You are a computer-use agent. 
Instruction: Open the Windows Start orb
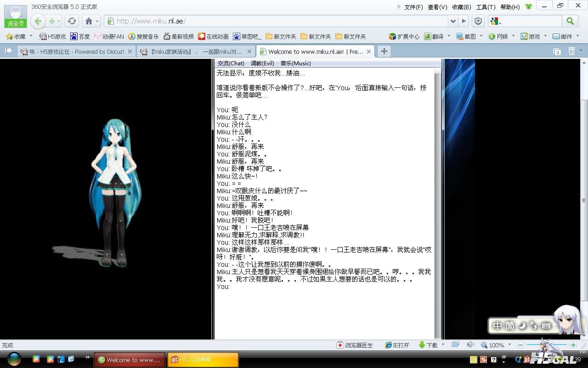14,359
